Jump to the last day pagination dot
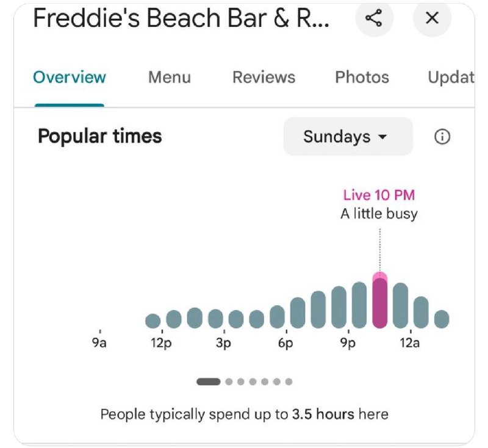488x448 pixels. click(289, 381)
